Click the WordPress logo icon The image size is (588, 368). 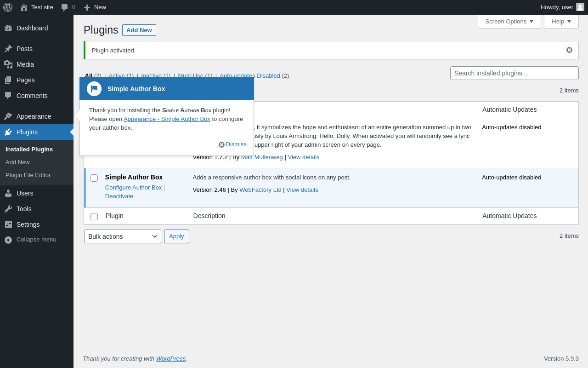point(8,7)
